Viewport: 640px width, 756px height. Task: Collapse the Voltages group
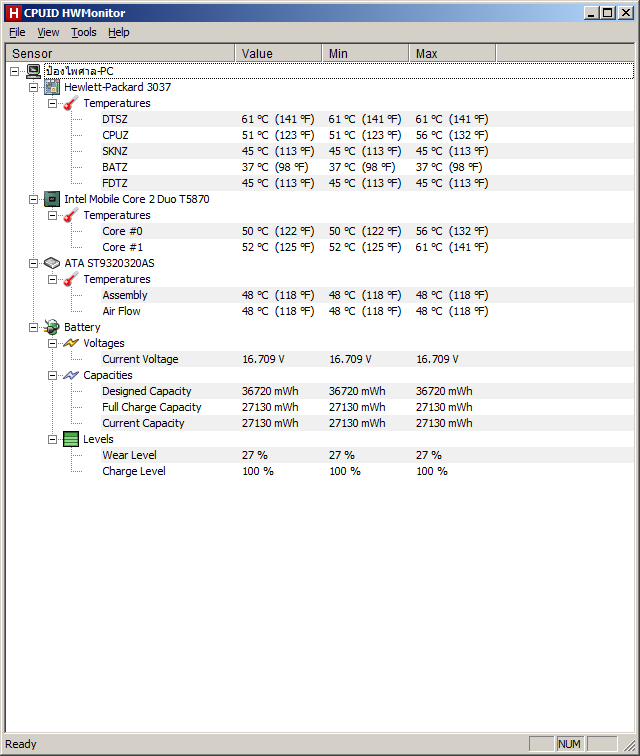pyautogui.click(x=52, y=343)
